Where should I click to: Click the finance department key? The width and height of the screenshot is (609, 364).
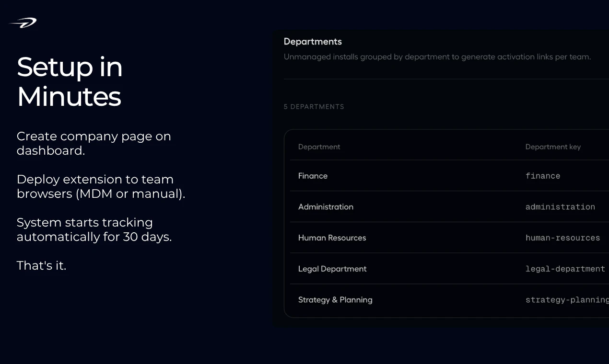[x=543, y=176]
